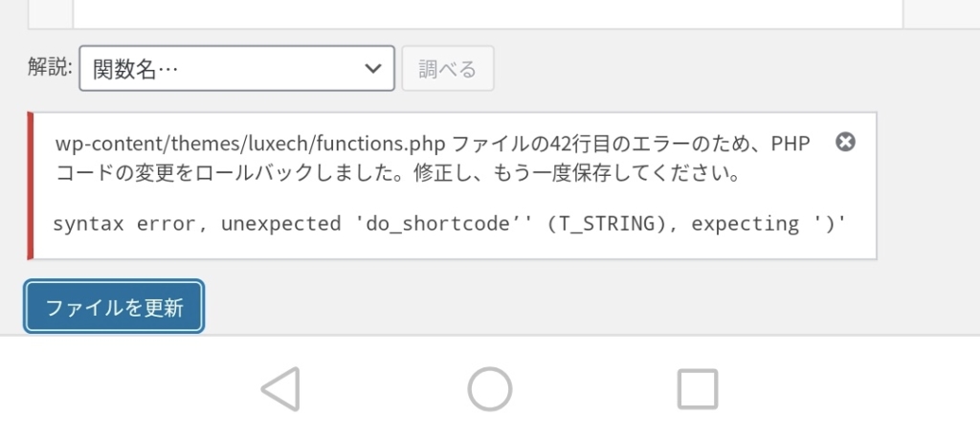The height and width of the screenshot is (439, 980).
Task: Click the 調べる lookup button
Action: point(448,68)
